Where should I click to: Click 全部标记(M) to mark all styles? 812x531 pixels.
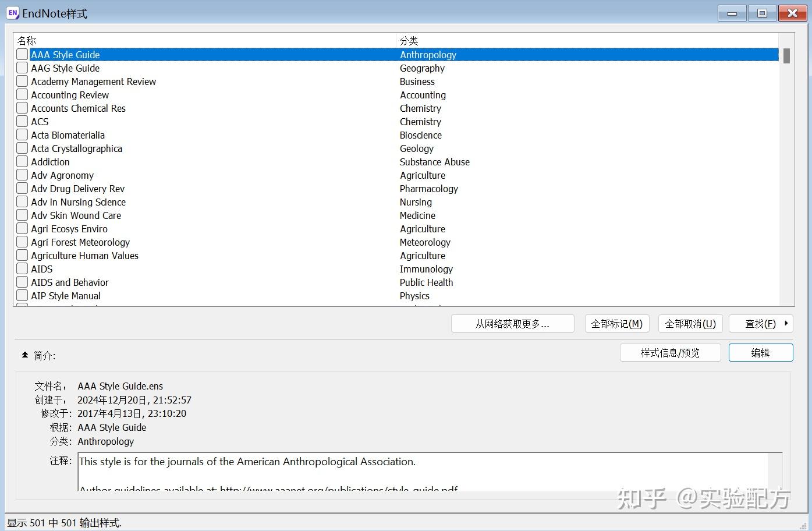tap(617, 323)
